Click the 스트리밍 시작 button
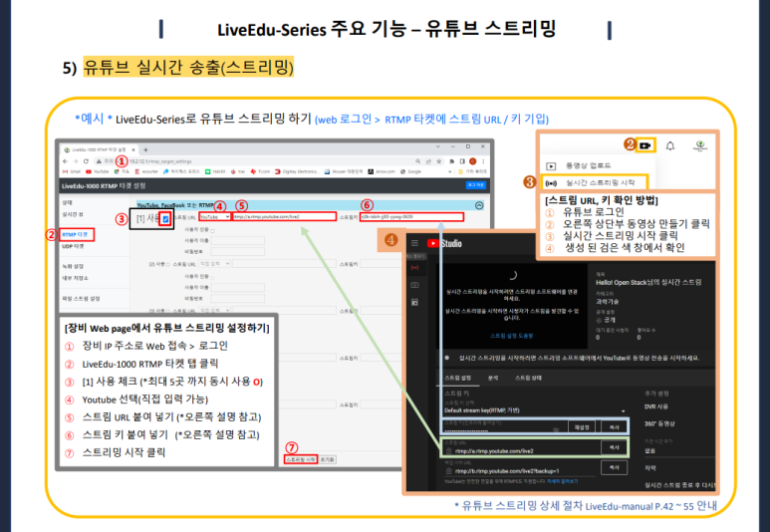This screenshot has width=770, height=532. [x=301, y=460]
